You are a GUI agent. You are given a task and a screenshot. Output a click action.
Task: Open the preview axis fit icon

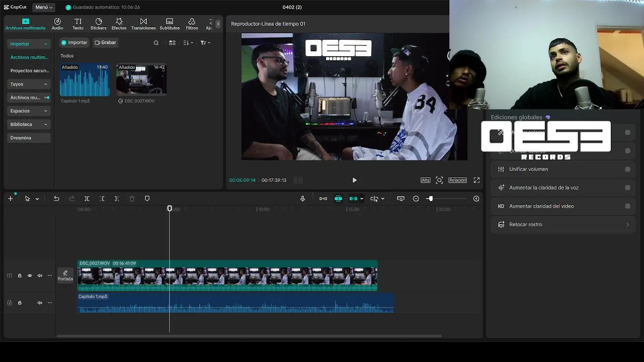click(400, 199)
